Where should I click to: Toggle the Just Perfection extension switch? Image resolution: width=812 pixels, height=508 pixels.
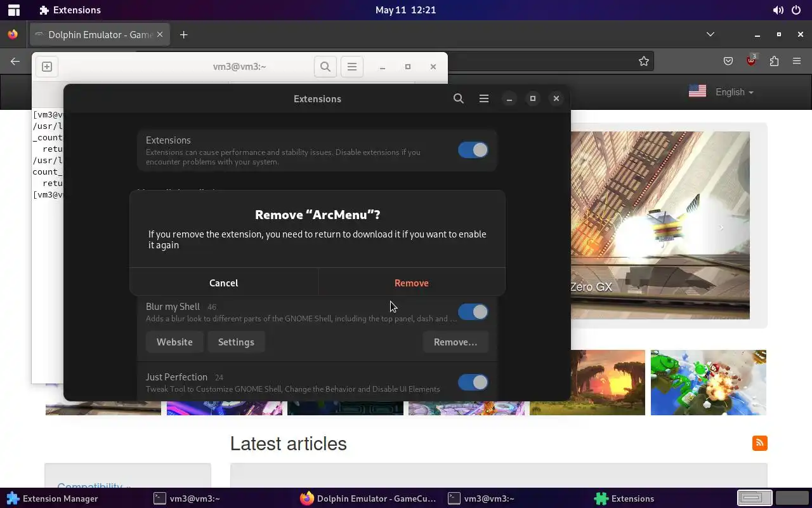473,382
